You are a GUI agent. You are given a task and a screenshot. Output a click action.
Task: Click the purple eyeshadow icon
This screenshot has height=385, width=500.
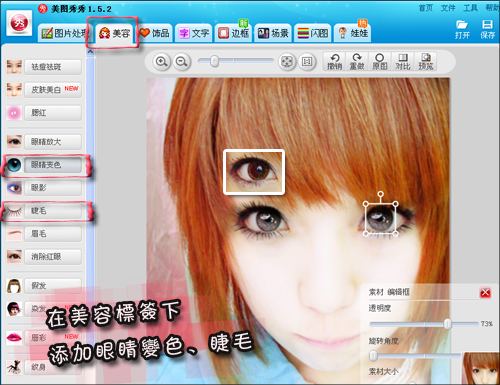click(14, 188)
